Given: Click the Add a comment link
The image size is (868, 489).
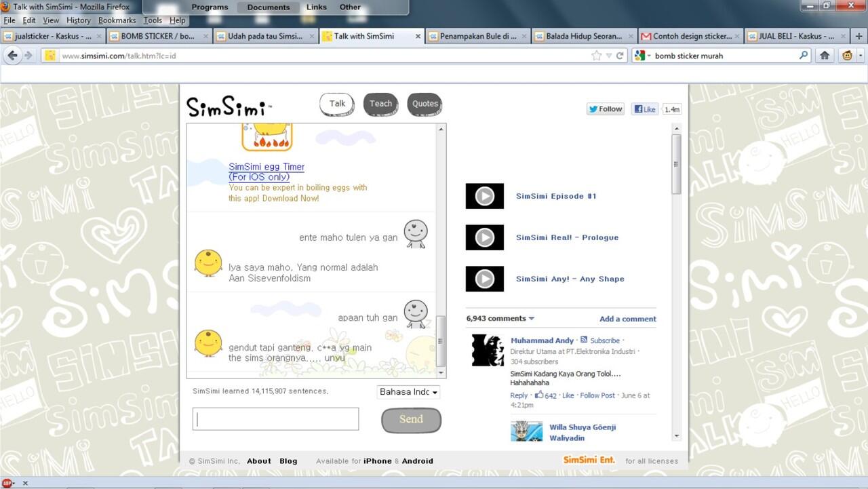Looking at the screenshot, I should click(628, 319).
